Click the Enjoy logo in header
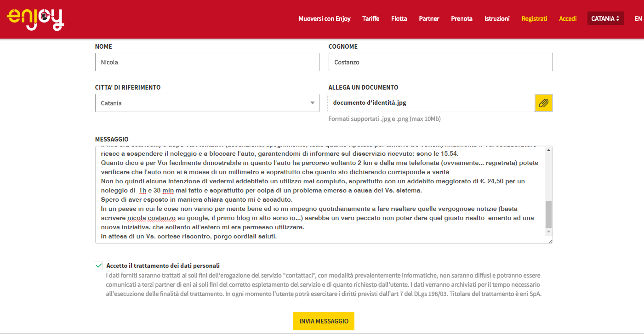 [35, 19]
